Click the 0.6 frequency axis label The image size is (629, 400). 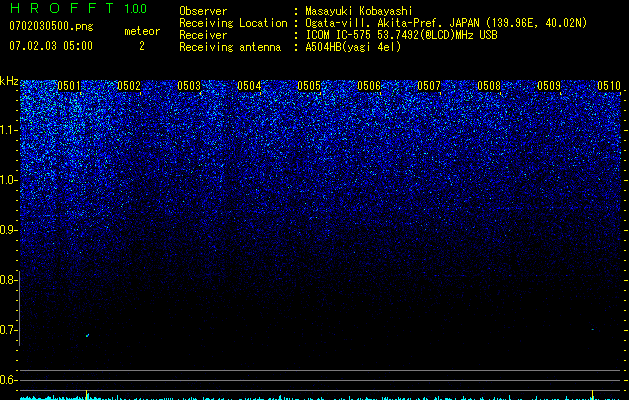(8, 380)
